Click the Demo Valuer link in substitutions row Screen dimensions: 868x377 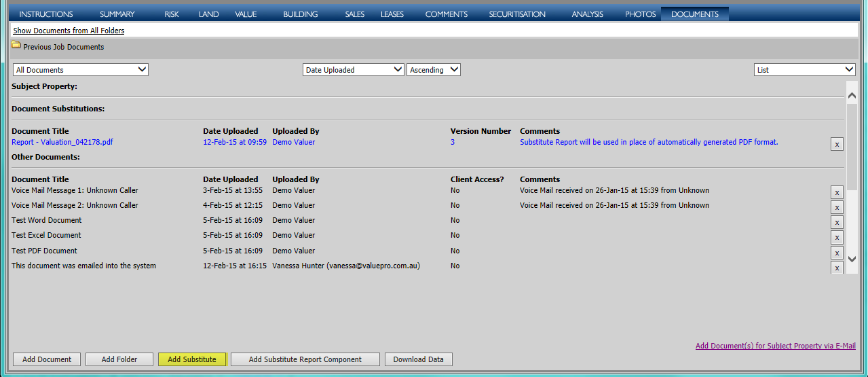294,142
